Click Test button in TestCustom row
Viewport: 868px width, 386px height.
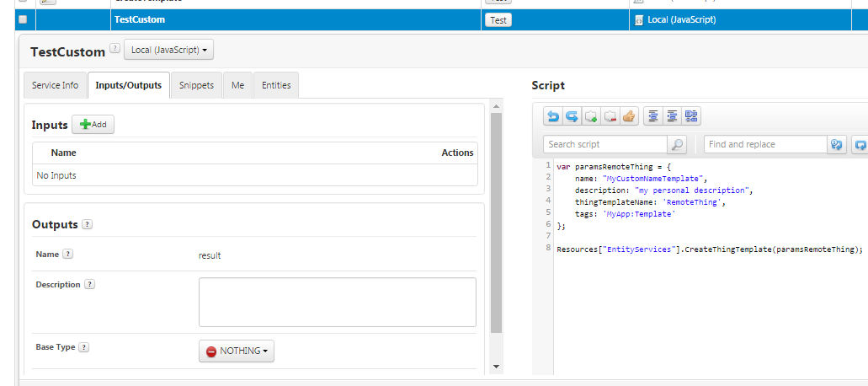click(498, 20)
